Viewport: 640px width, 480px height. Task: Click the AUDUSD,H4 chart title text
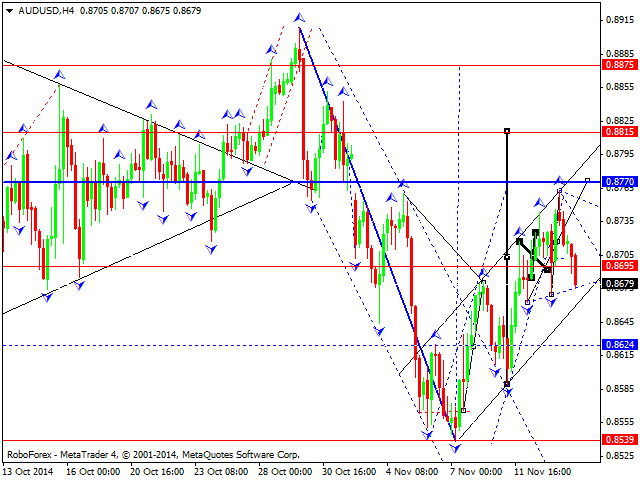[x=46, y=11]
